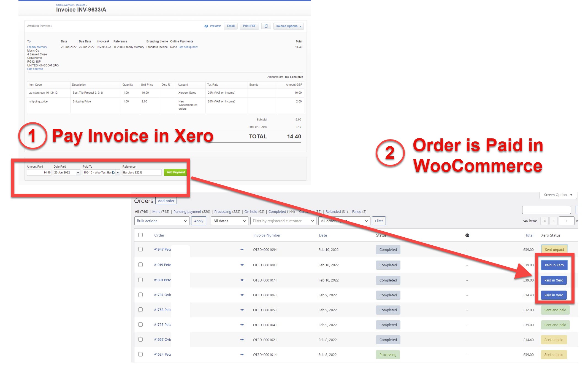
Task: Open invoice Preview with eye icon
Action: pyautogui.click(x=212, y=26)
